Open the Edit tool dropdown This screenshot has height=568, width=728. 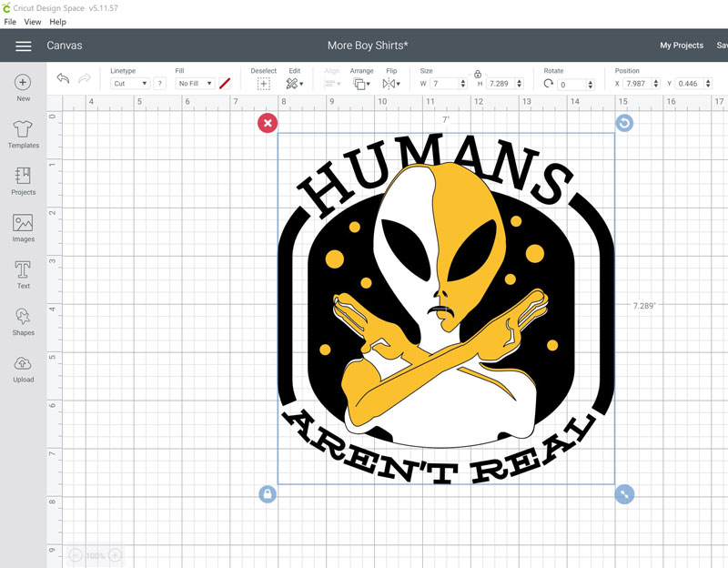pyautogui.click(x=294, y=84)
